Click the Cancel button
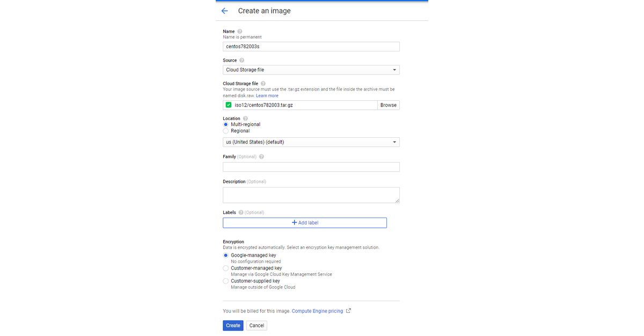 [x=257, y=325]
